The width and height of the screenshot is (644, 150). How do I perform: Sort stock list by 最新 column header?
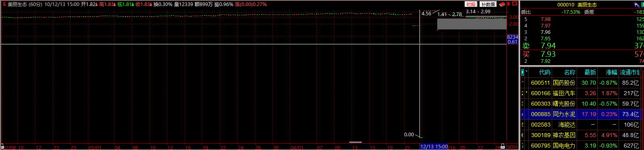(590, 72)
